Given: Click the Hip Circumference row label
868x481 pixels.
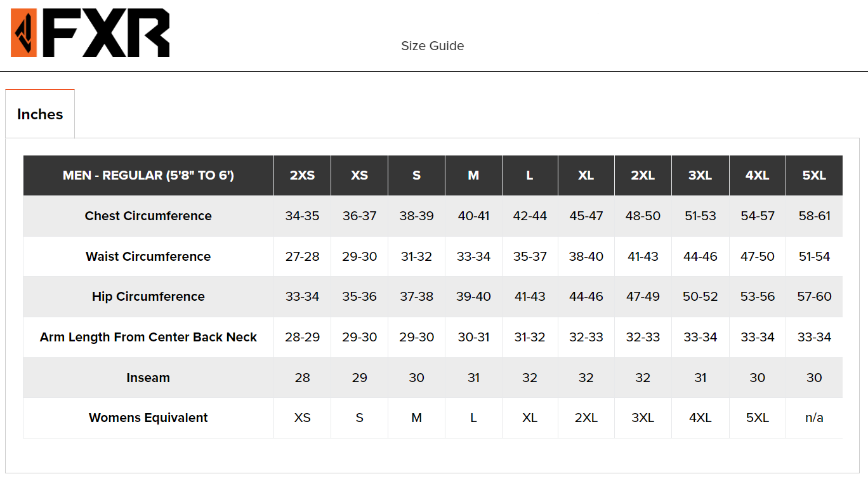Looking at the screenshot, I should click(148, 296).
